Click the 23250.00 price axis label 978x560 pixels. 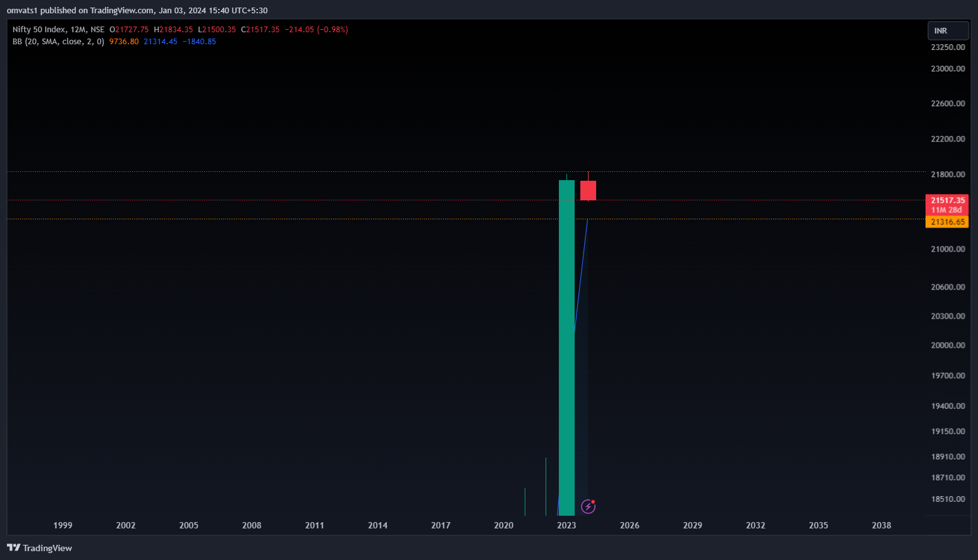pos(948,47)
